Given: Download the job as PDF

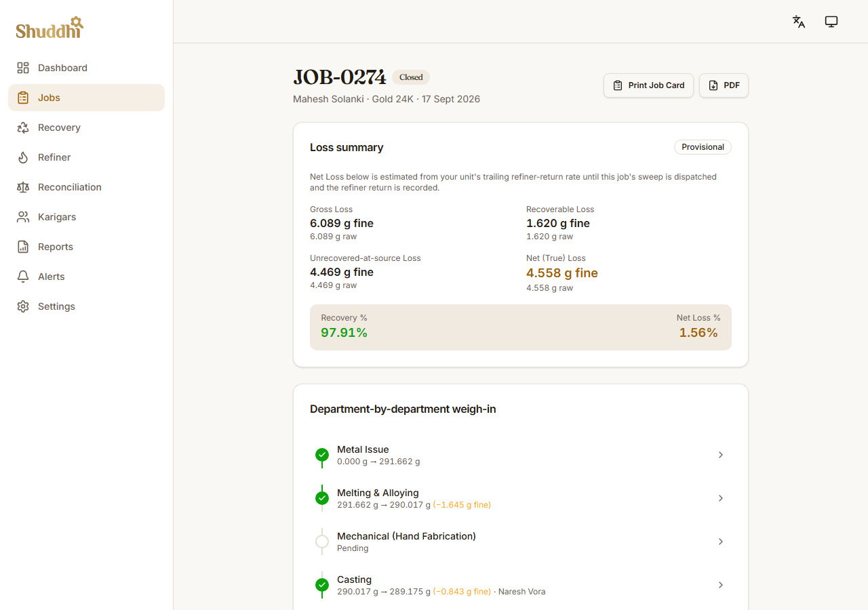Looking at the screenshot, I should (x=724, y=85).
